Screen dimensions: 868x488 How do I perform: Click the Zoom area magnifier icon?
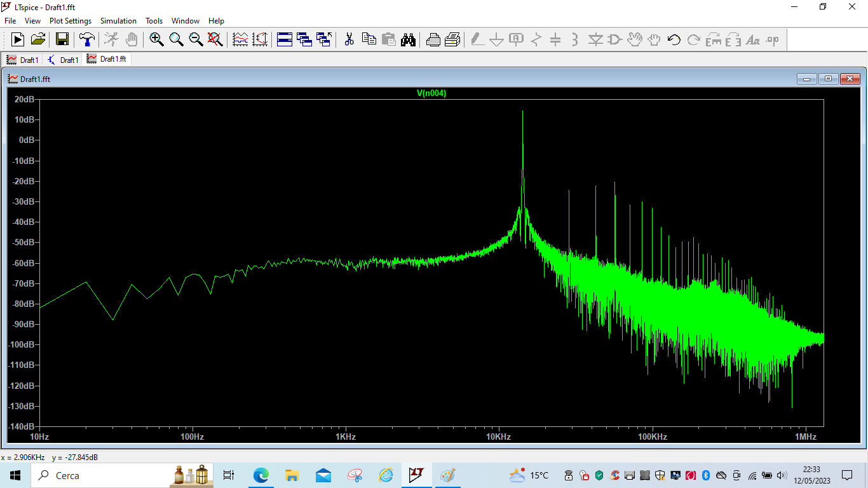(176, 39)
